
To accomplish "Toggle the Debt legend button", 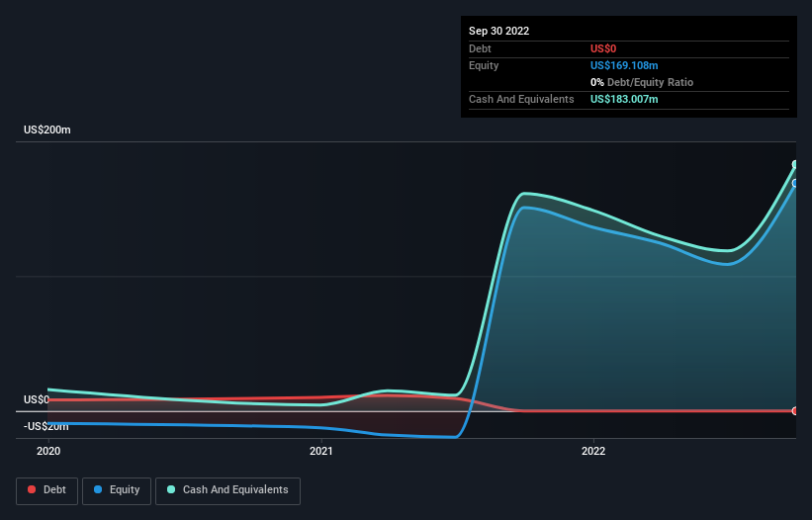I will [46, 490].
